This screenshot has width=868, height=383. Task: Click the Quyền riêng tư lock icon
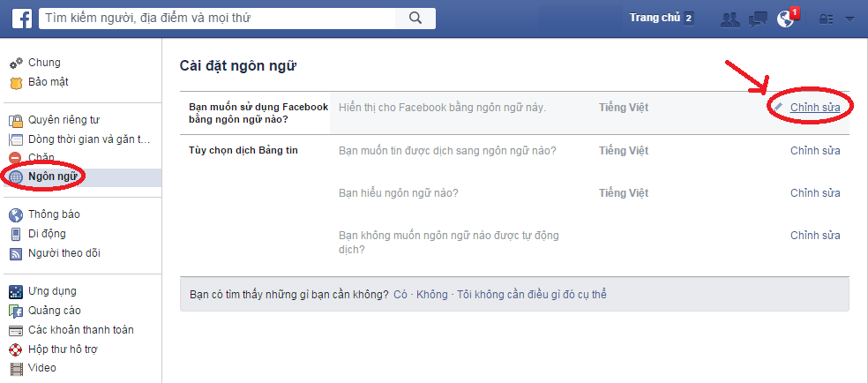17,120
